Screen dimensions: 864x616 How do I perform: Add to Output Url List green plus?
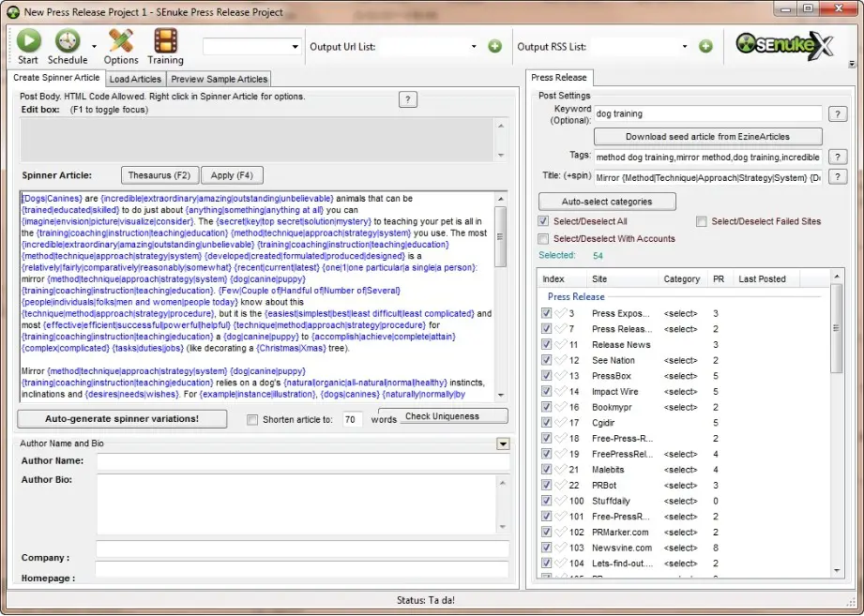click(x=494, y=46)
